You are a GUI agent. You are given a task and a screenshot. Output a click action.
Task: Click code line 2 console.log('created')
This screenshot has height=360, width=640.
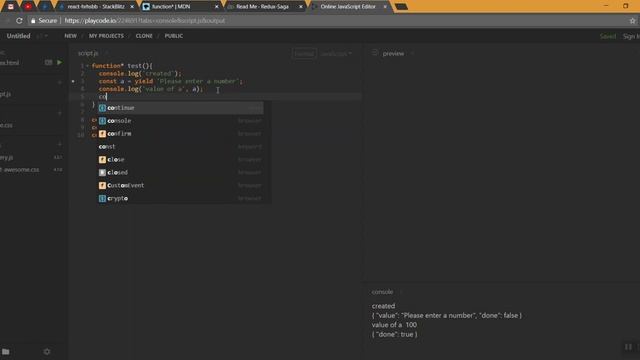[x=140, y=73]
